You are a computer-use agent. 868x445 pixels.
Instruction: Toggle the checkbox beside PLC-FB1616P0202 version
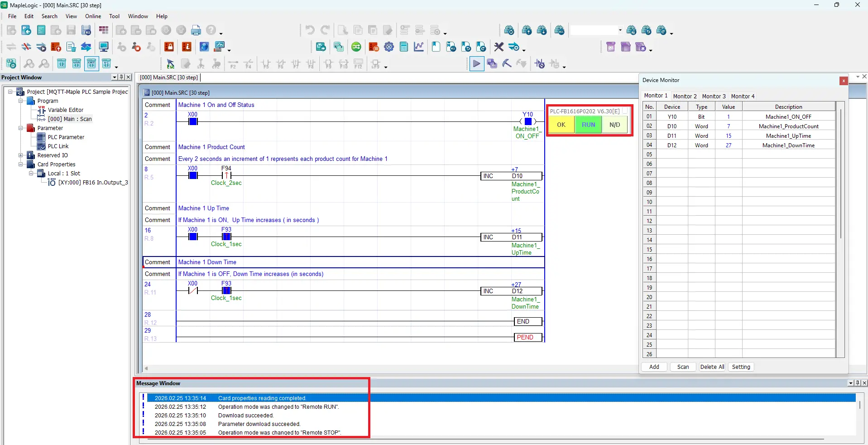pos(625,111)
